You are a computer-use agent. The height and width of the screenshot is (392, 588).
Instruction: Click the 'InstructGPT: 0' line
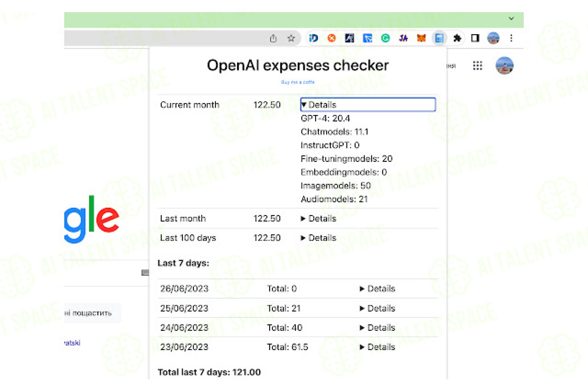click(330, 145)
